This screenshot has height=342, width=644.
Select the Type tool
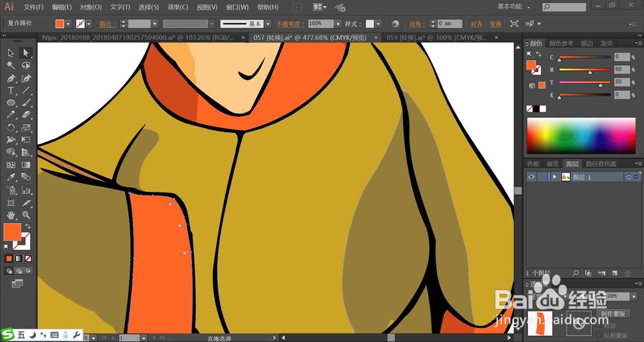[x=11, y=90]
